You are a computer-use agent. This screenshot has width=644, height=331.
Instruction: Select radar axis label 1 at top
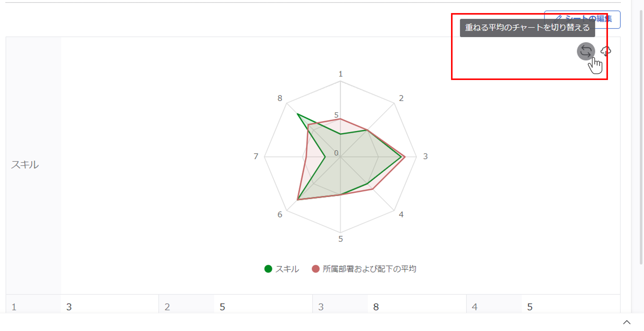340,74
